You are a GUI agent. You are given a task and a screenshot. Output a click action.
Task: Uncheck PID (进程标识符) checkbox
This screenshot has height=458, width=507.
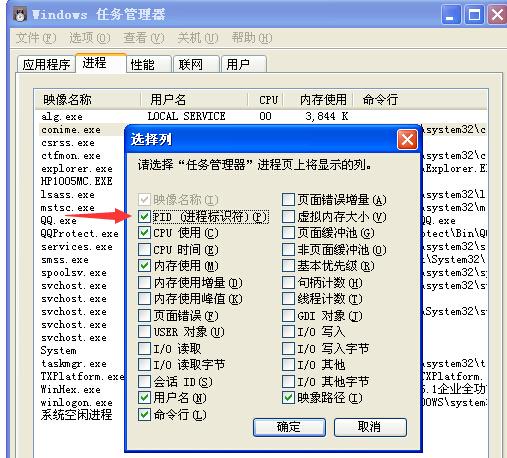tap(144, 217)
